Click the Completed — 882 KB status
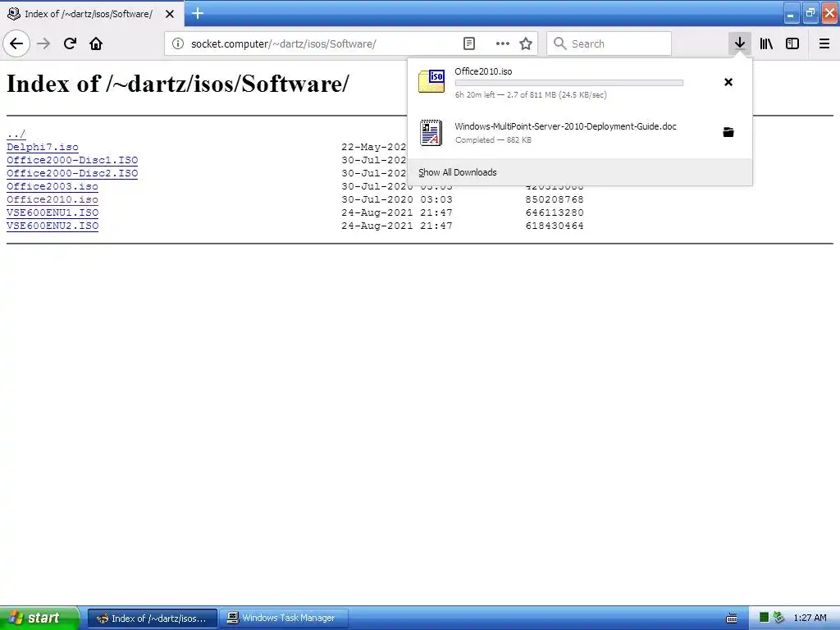 click(x=493, y=139)
